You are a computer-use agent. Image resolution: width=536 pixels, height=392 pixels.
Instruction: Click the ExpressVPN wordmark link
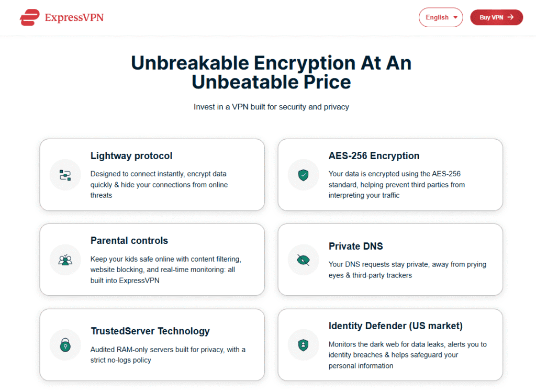[x=74, y=17]
